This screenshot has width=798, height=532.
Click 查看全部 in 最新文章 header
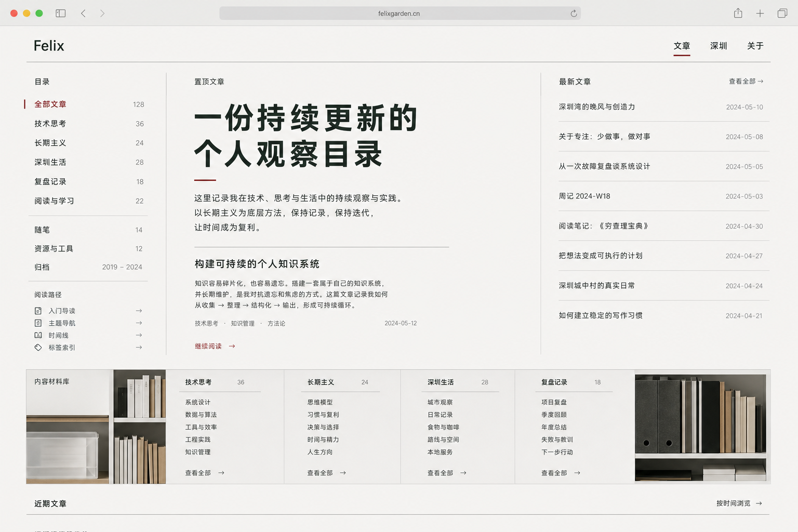coord(746,81)
